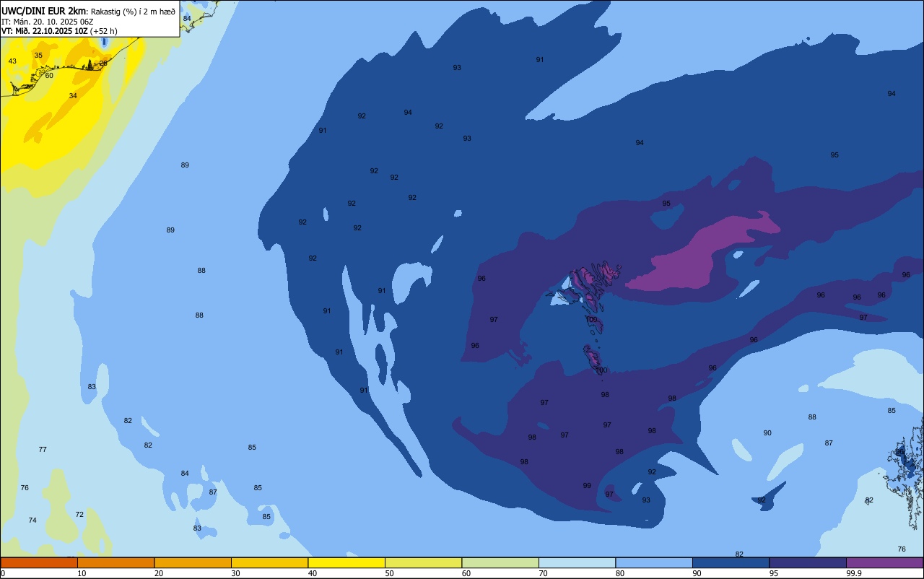Click the 'VT: Mið. 22.10.2025 10Z' line

coord(44,31)
